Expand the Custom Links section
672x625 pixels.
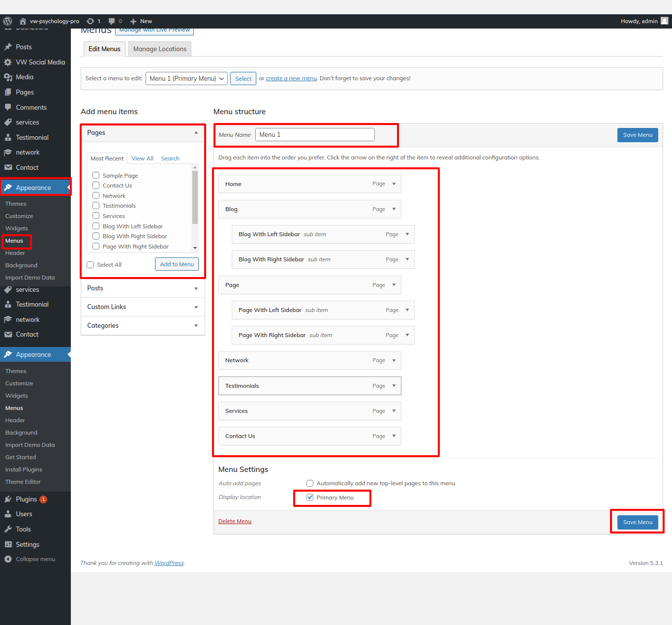(x=143, y=307)
